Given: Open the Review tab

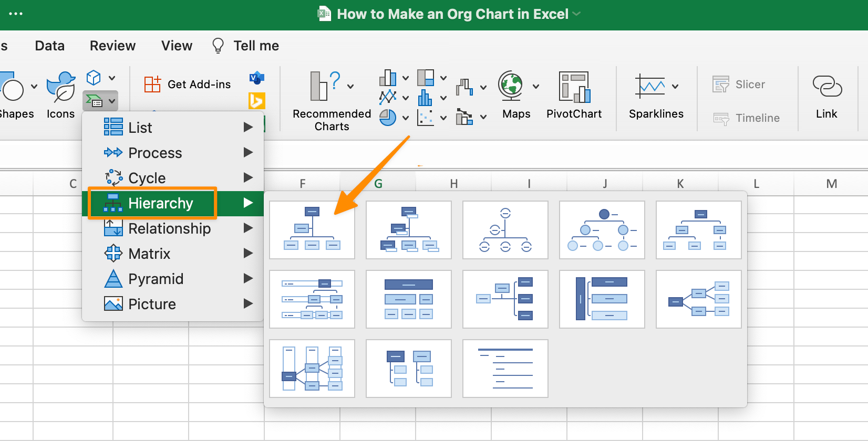Looking at the screenshot, I should (x=112, y=46).
